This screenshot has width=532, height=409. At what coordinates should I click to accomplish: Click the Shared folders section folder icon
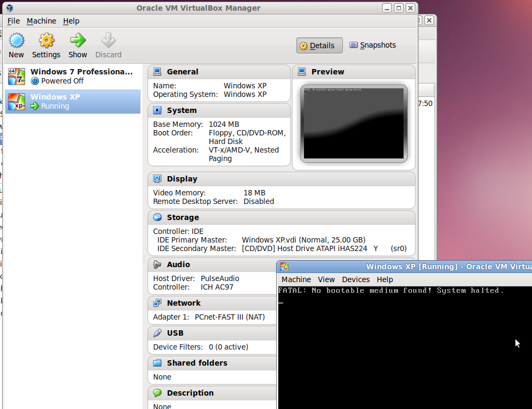[x=157, y=363]
